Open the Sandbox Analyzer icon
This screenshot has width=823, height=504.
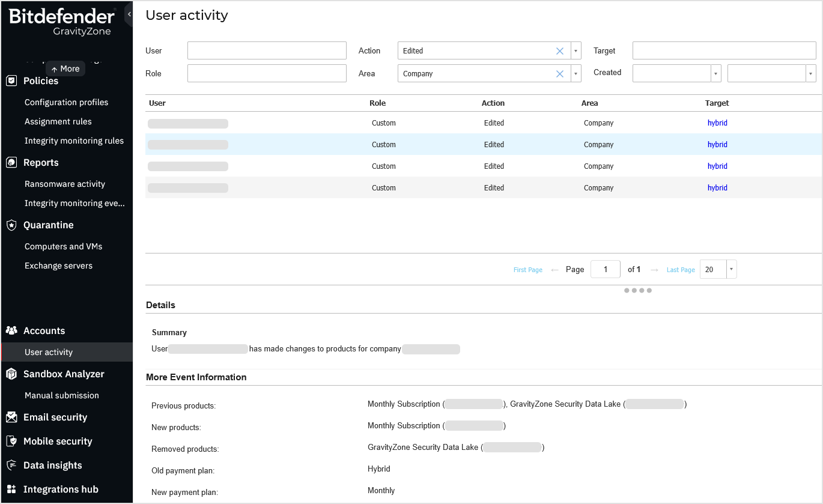point(12,374)
